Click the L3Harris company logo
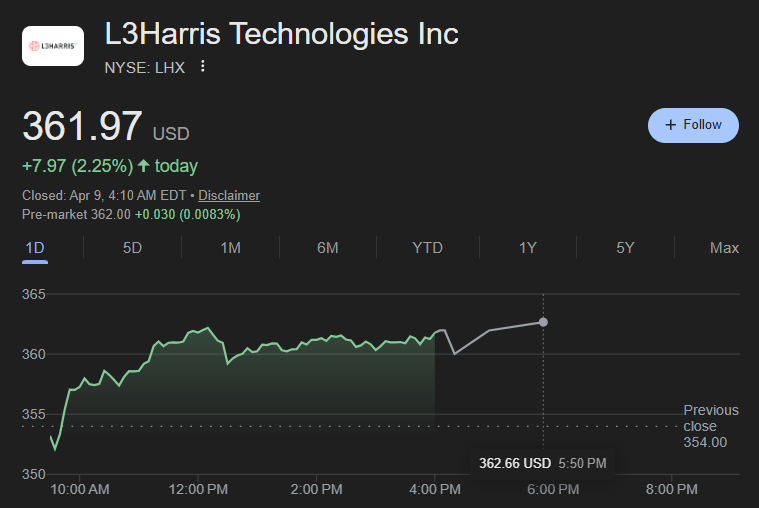 click(53, 46)
